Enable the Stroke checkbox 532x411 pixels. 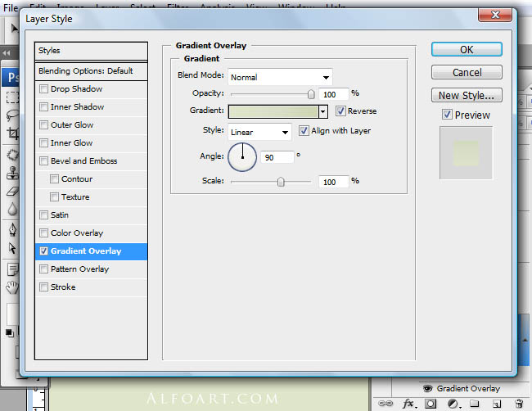click(43, 287)
